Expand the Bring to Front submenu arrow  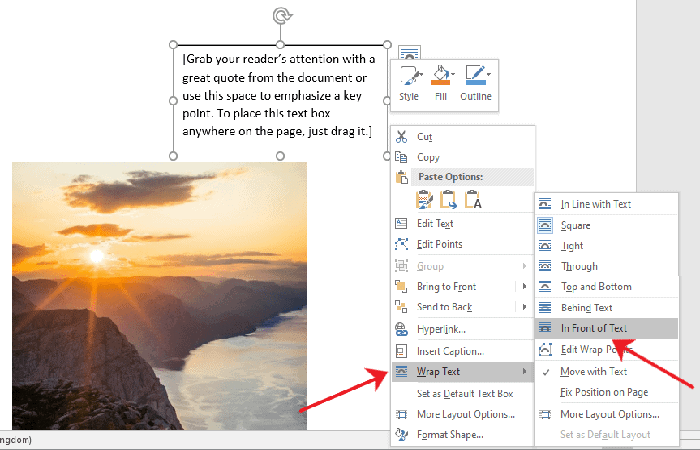(525, 287)
